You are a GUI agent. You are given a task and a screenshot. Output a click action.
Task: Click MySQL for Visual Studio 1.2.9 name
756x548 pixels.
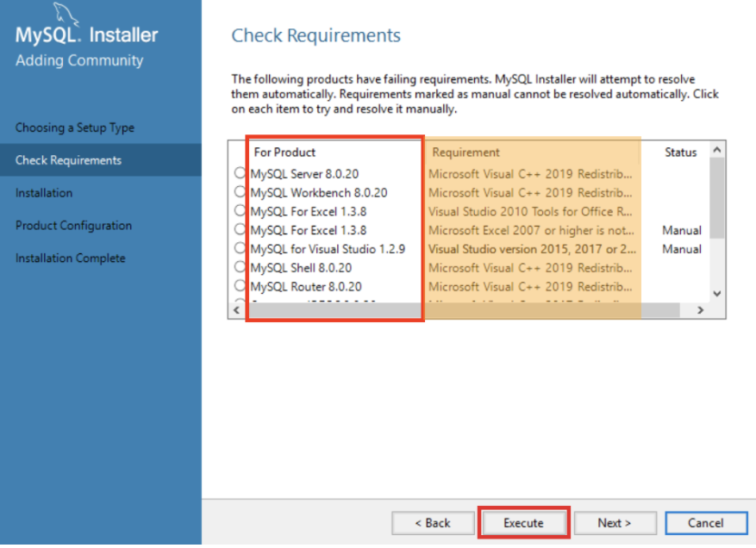tap(328, 249)
